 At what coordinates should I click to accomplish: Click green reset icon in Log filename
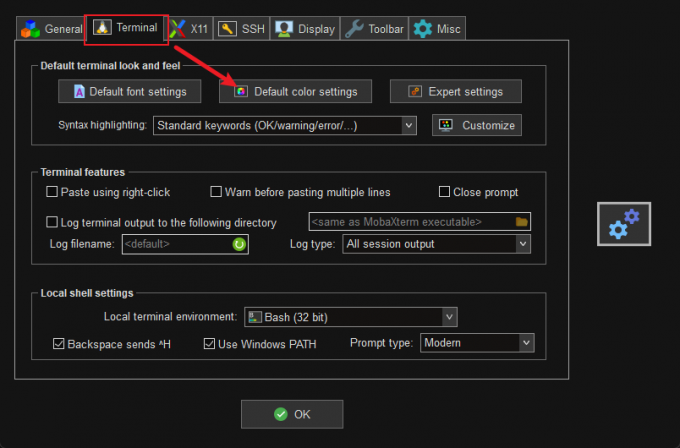[239, 244]
